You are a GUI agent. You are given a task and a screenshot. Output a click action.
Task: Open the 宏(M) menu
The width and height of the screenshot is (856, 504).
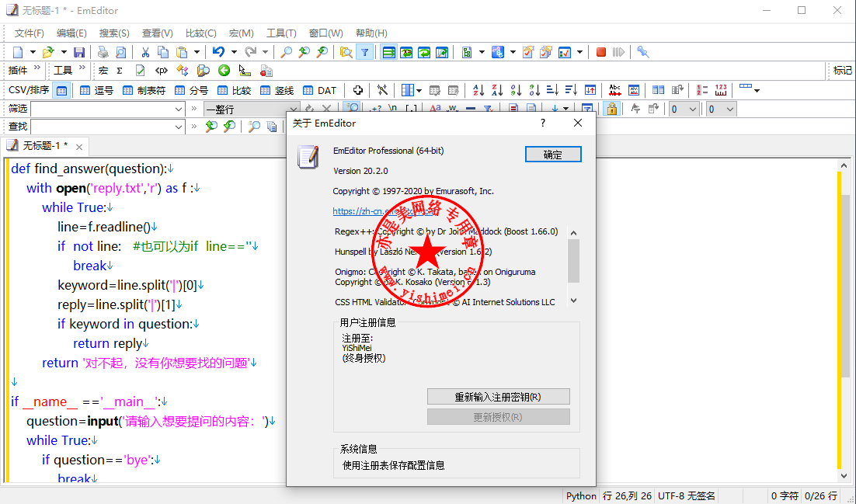click(241, 33)
